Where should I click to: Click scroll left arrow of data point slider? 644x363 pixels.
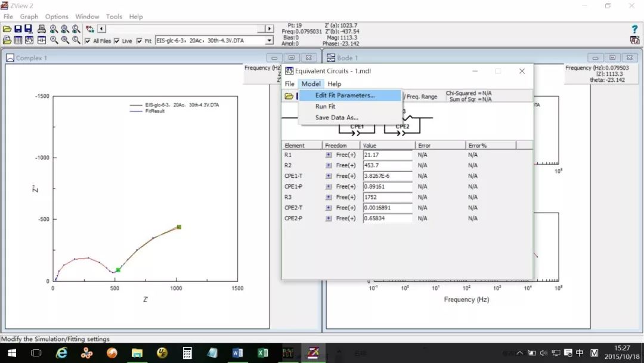coord(101,29)
